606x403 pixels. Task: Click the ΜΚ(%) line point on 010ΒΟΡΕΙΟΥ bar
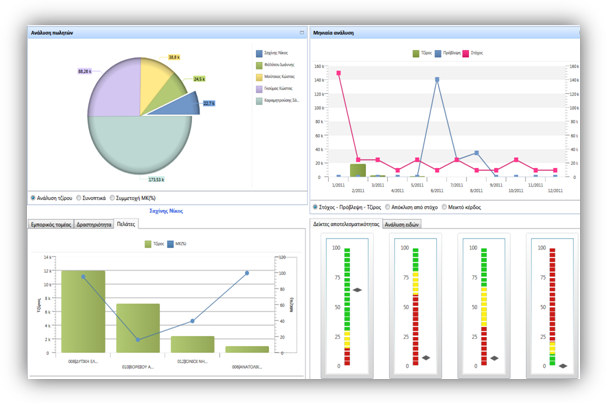point(138,340)
